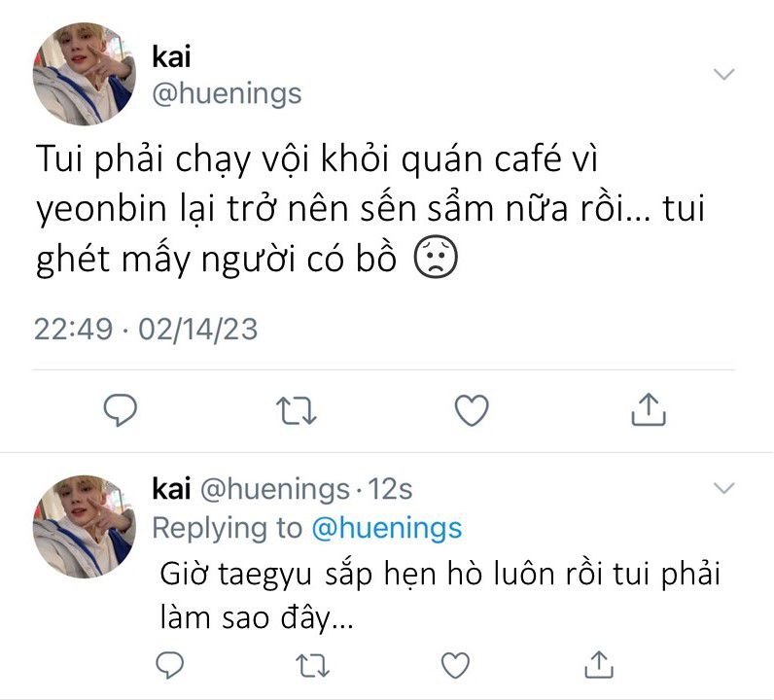This screenshot has height=700, width=774.
Task: Open @huenings handle under main tweet name
Action: pyautogui.click(x=228, y=93)
